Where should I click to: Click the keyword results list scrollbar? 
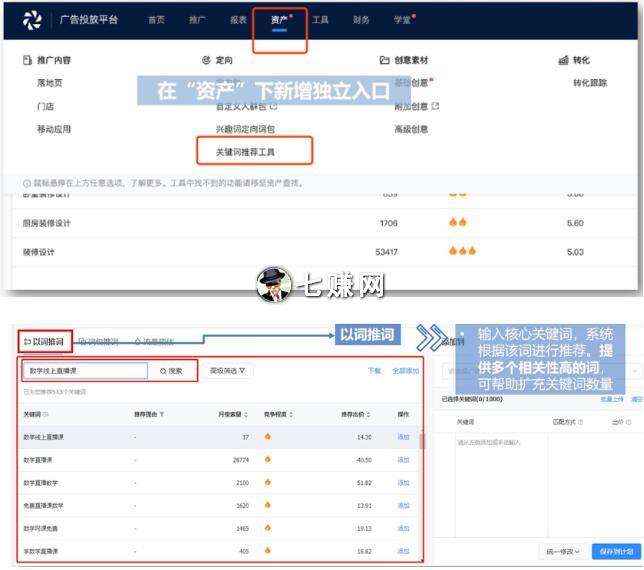[x=421, y=441]
